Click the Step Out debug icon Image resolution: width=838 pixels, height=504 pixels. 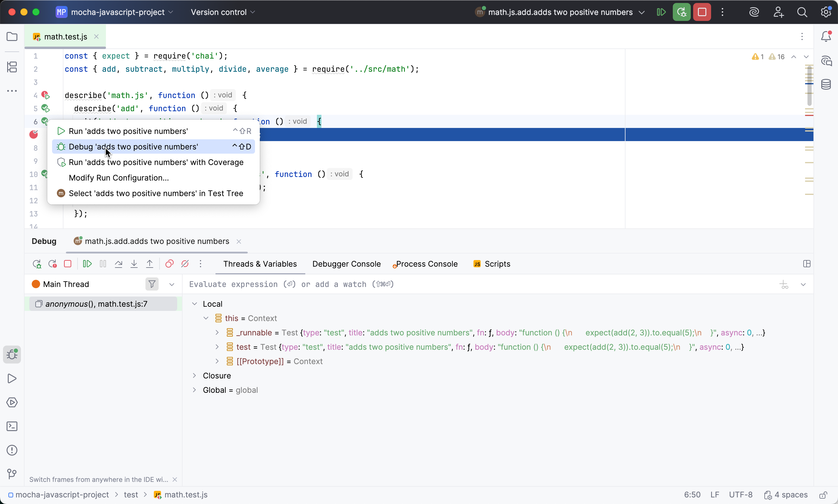(150, 264)
